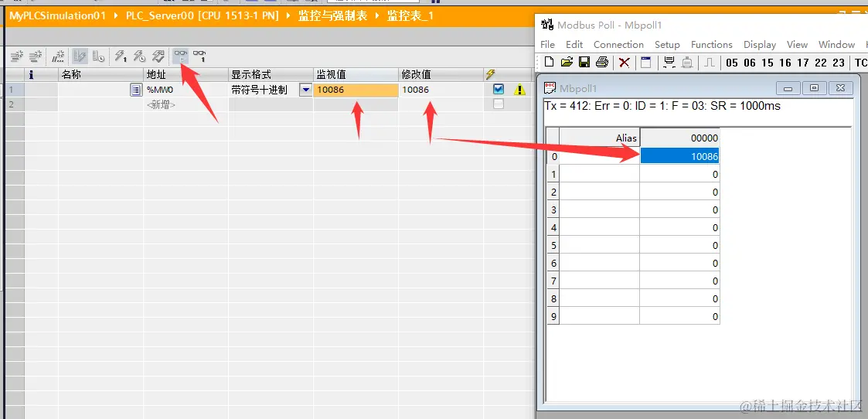Toggle the show modify columns icon
Screen dimensions: 868x419
[80, 56]
